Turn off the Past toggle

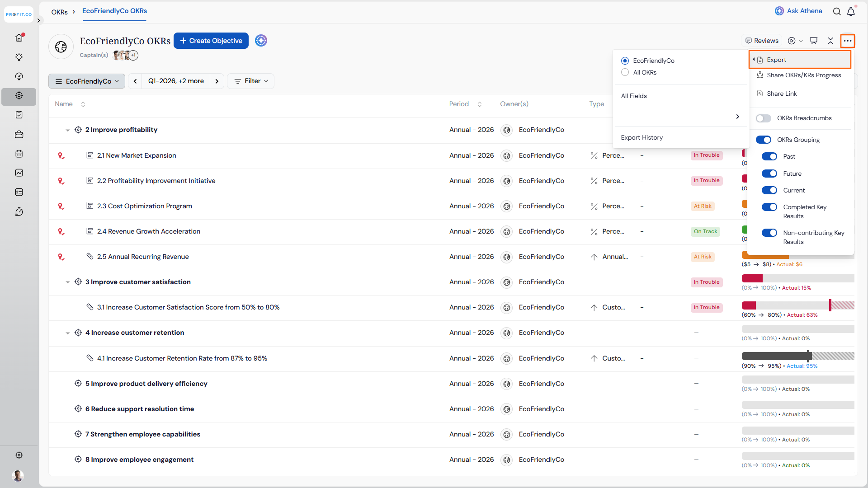pyautogui.click(x=769, y=156)
